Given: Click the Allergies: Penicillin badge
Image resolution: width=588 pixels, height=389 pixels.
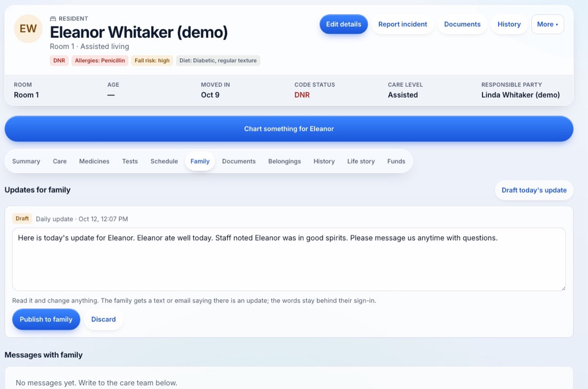Looking at the screenshot, I should click(x=100, y=61).
